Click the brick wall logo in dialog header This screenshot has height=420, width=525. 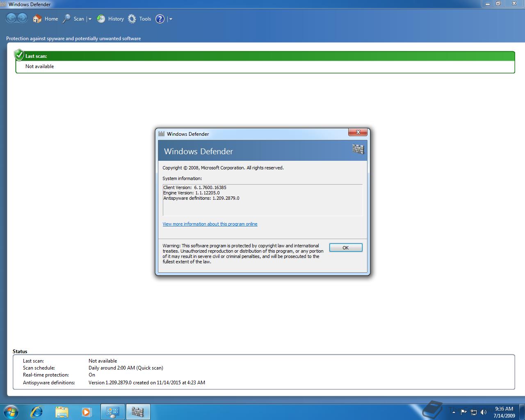358,149
